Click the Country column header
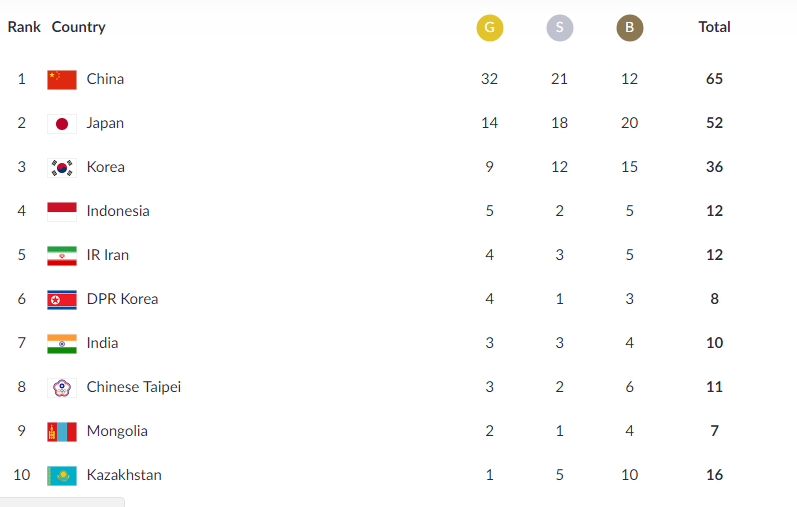The image size is (797, 507). click(78, 27)
